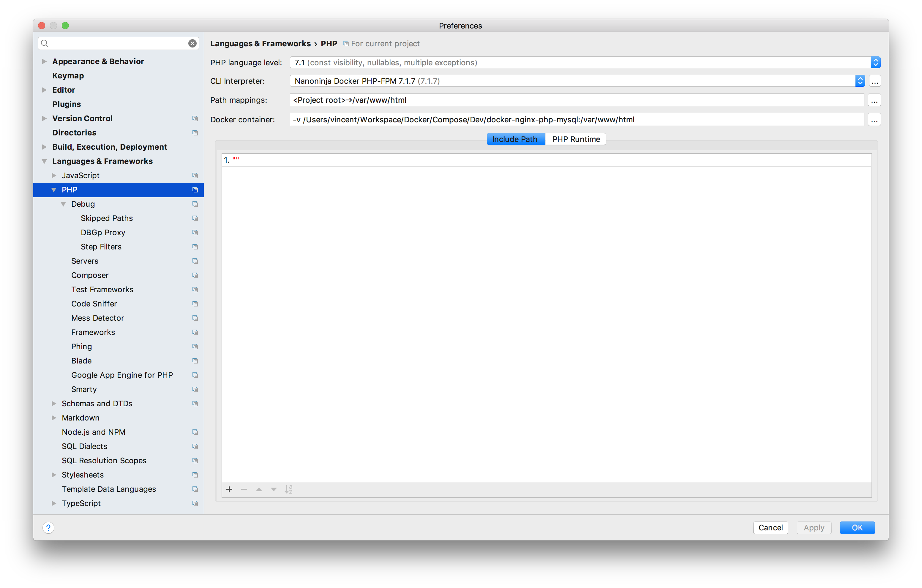Open the PHP language level dropdown
Image resolution: width=922 pixels, height=588 pixels.
[876, 62]
